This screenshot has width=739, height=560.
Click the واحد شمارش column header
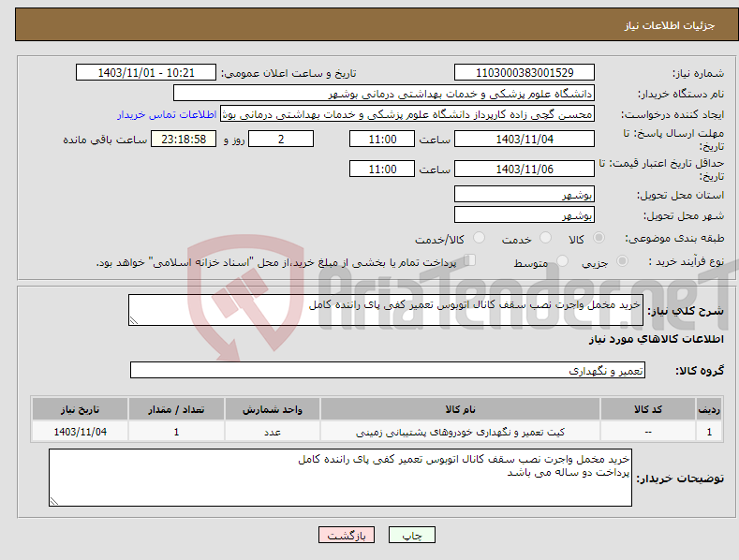pos(273,409)
